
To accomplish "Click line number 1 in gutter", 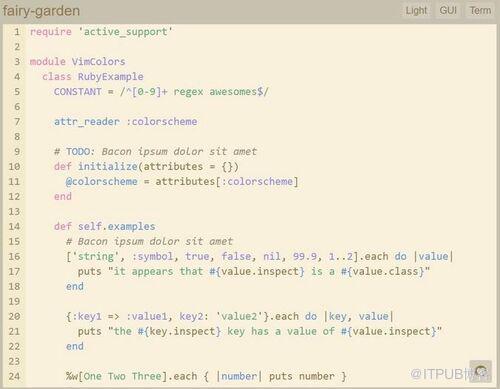I will point(17,32).
